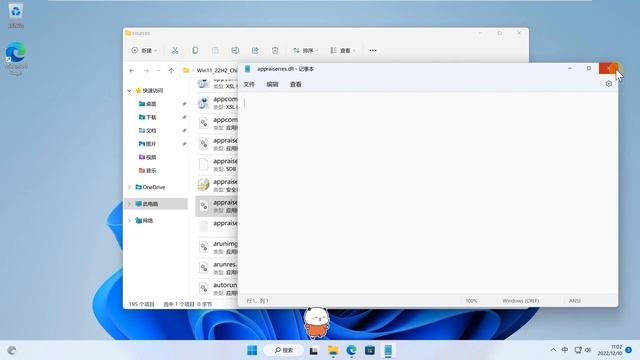Click Delete trash icon in File Explorer

[275, 50]
